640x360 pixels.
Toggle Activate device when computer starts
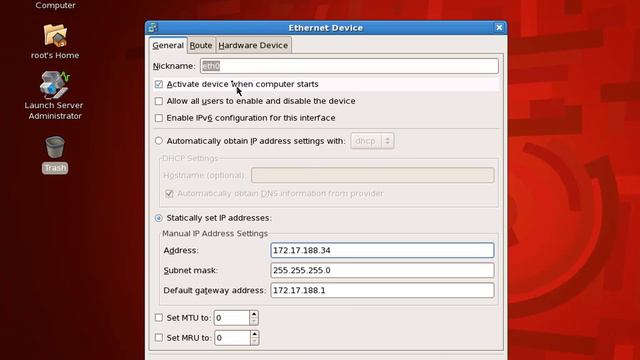(159, 84)
